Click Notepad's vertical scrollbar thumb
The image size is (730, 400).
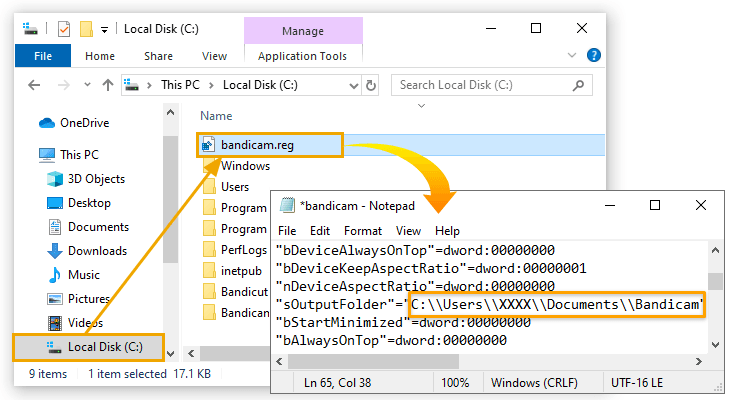(x=716, y=281)
